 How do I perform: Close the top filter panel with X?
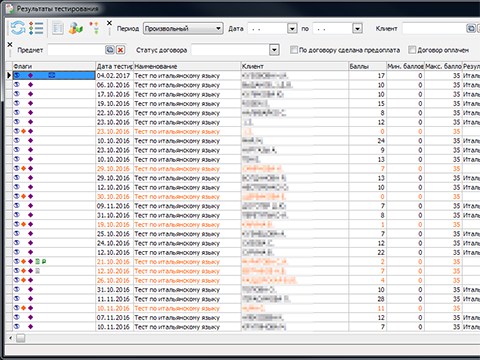point(109,23)
